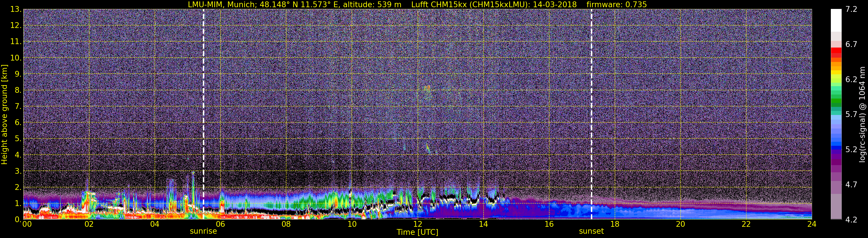
Task: Click the '4.7' colorbar value
Action: pyautogui.click(x=851, y=185)
